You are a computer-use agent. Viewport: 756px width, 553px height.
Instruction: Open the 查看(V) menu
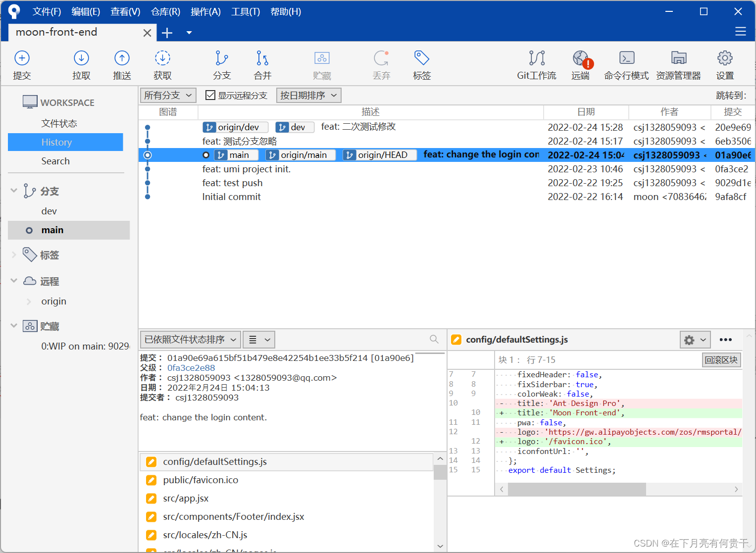(125, 11)
